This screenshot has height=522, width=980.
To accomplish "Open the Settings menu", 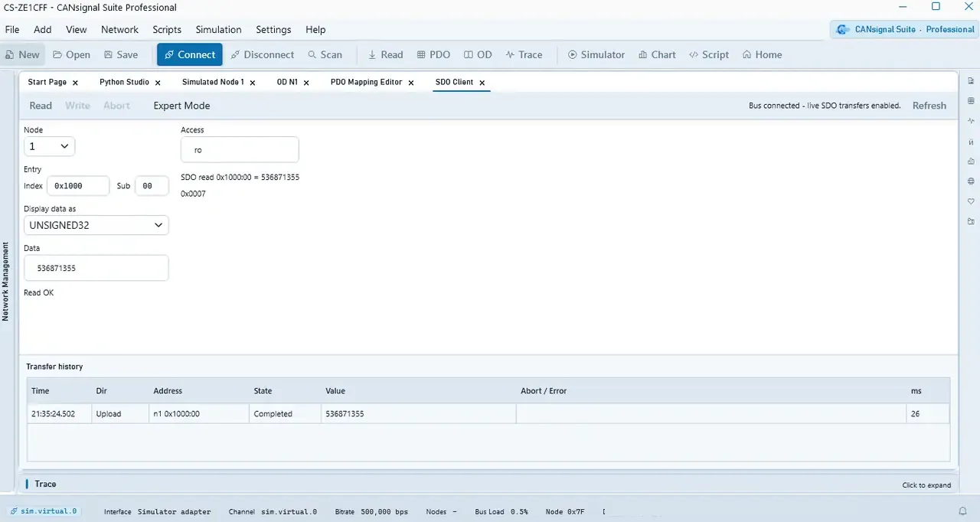I will [273, 30].
